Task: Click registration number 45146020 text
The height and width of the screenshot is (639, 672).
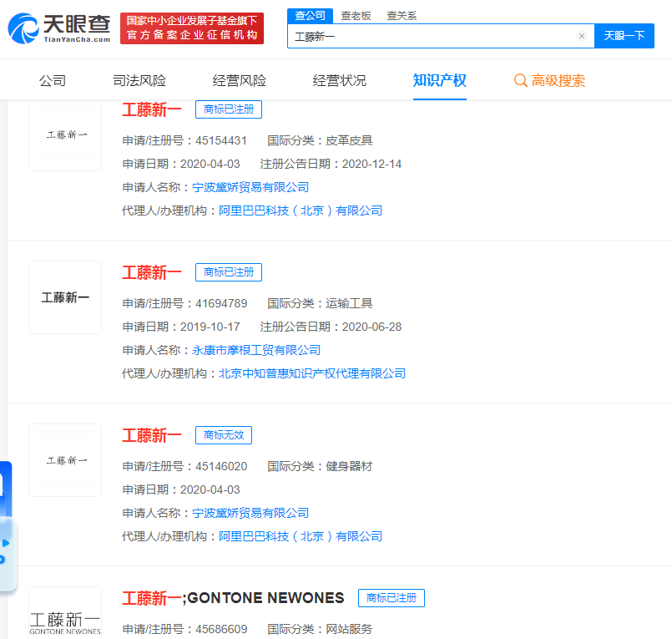Action: (221, 467)
